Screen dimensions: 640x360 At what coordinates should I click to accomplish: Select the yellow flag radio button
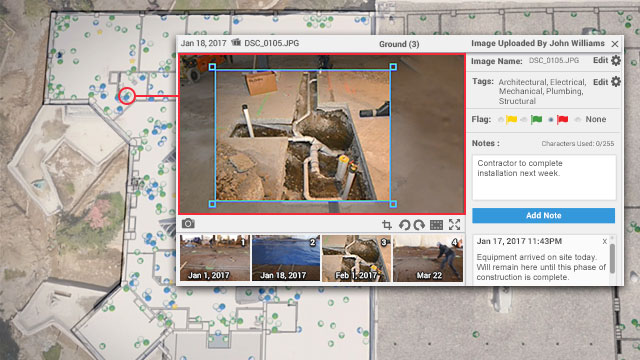(500, 120)
